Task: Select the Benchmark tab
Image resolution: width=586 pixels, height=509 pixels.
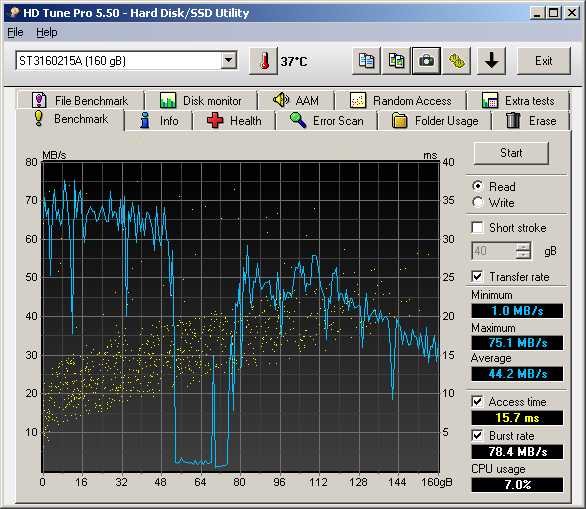Action: (x=70, y=119)
